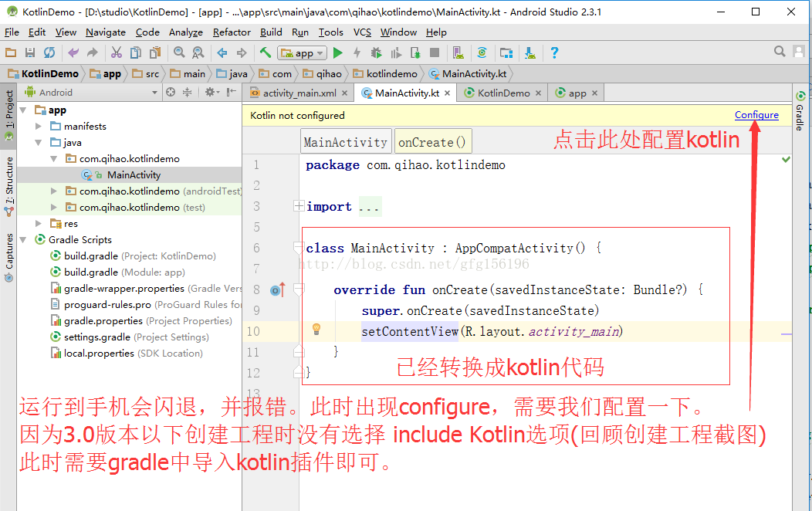
Task: Click the onCreate() breadcrumb button
Action: click(432, 142)
